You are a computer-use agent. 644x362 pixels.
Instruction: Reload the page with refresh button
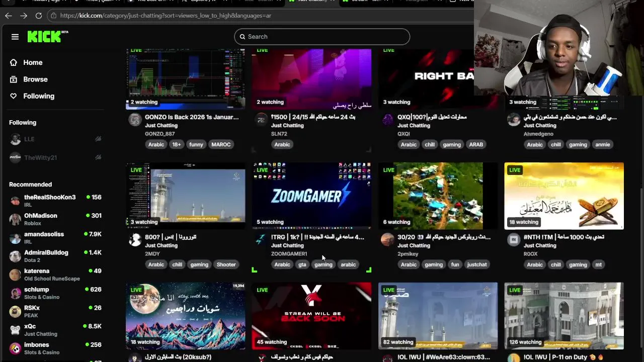[39, 16]
